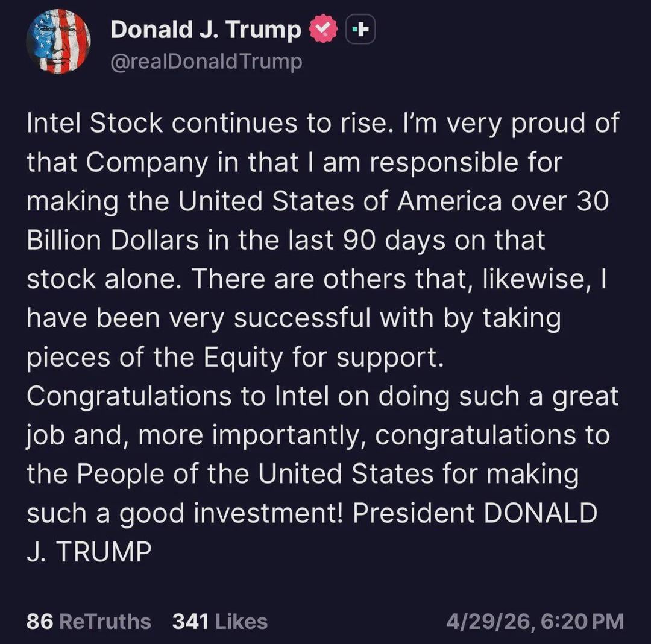Click the phrase "Billion Dollars" in the post
Image resolution: width=651 pixels, height=644 pixels.
tap(113, 241)
